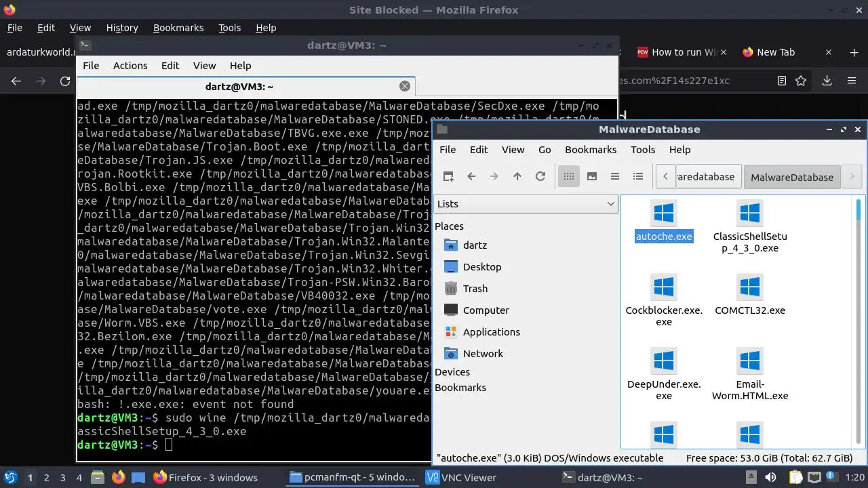Select the MalwareDatabase path button
The image size is (868, 488).
pos(792,177)
